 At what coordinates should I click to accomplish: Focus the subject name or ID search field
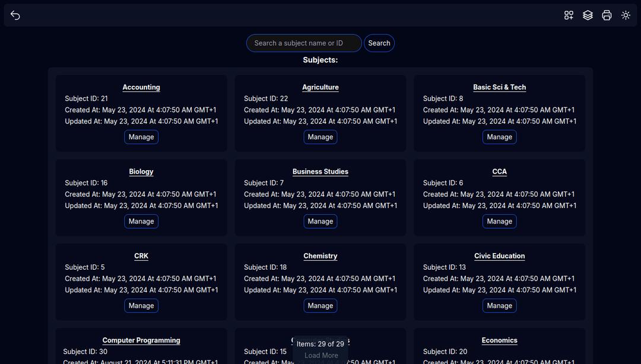(x=304, y=43)
